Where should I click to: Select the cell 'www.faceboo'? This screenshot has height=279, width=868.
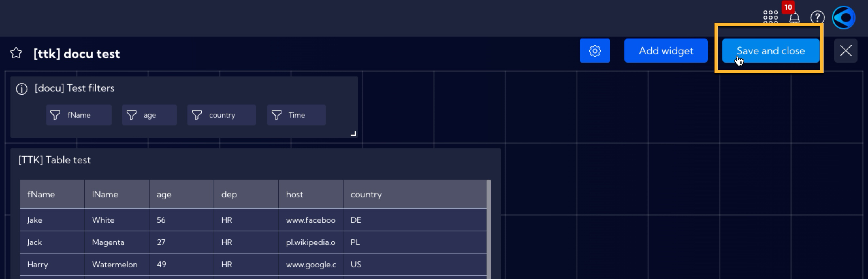click(x=311, y=220)
